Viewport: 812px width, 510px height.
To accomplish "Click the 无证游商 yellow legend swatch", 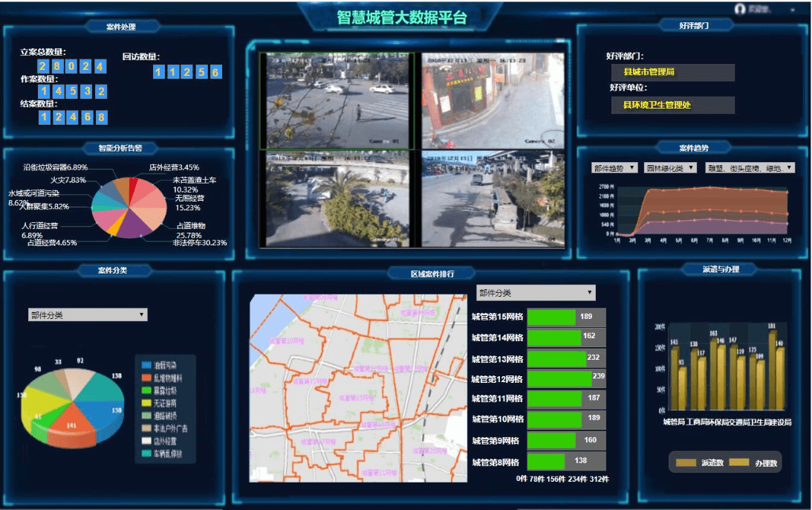I will pyautogui.click(x=147, y=403).
